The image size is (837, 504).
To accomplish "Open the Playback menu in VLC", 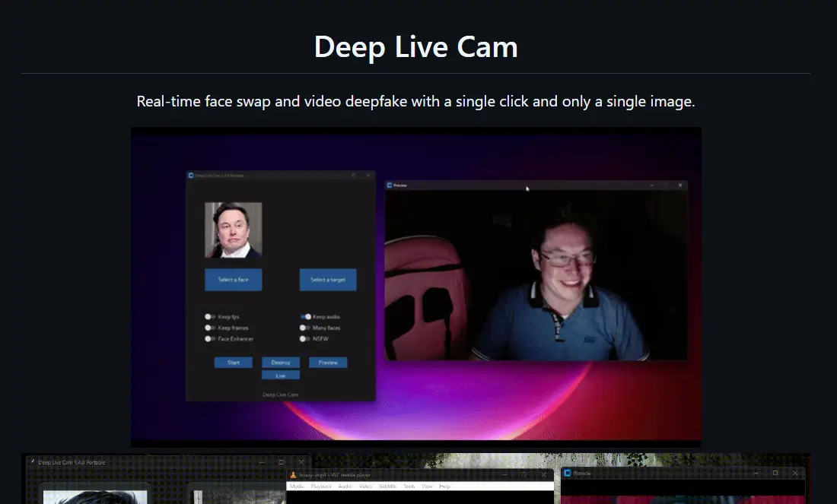I will pyautogui.click(x=320, y=487).
